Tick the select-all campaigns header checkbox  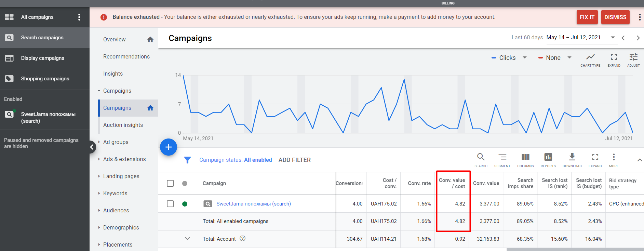pyautogui.click(x=170, y=183)
